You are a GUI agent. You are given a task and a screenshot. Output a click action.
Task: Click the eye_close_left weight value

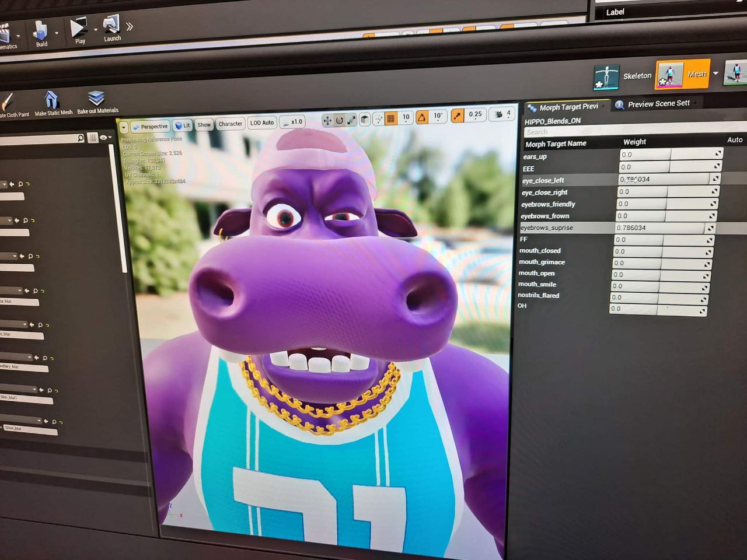(x=668, y=179)
